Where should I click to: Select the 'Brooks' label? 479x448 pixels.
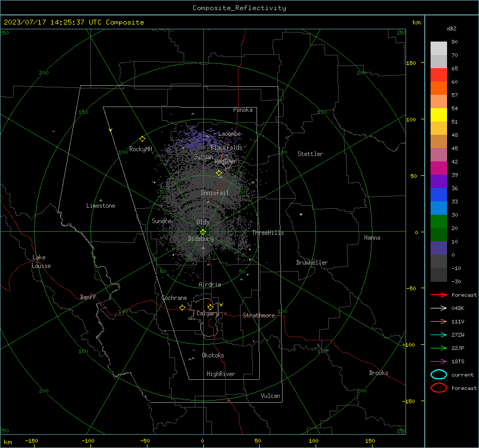(378, 373)
